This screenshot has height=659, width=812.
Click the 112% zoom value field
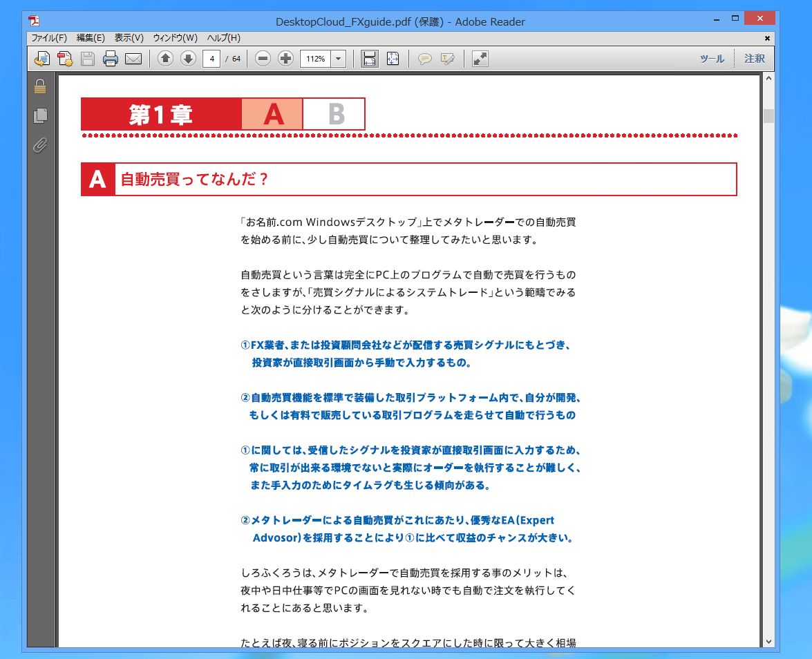(315, 59)
